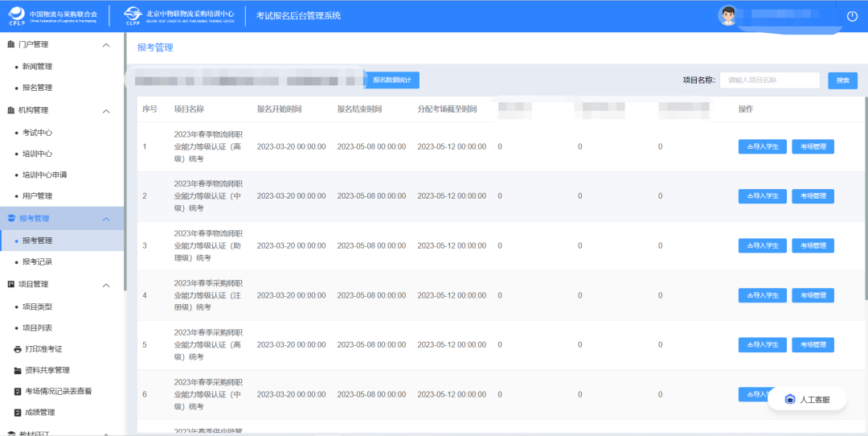
Task: Click the 报考管理 page title
Action: pos(155,47)
